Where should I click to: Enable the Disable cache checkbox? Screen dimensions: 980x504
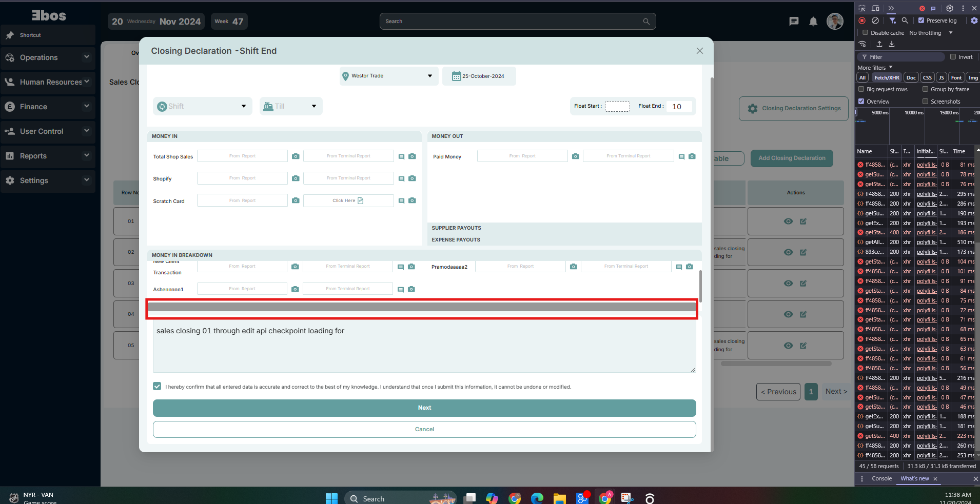(x=865, y=32)
